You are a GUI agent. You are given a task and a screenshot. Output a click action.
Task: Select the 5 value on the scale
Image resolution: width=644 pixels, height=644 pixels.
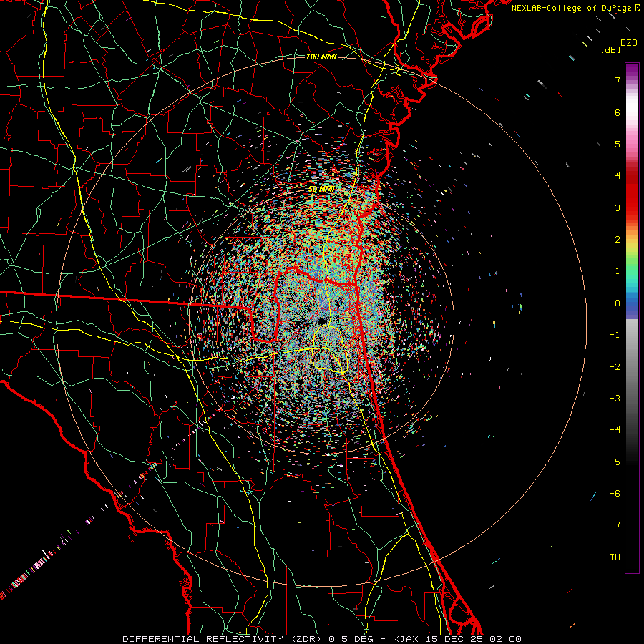pos(618,144)
